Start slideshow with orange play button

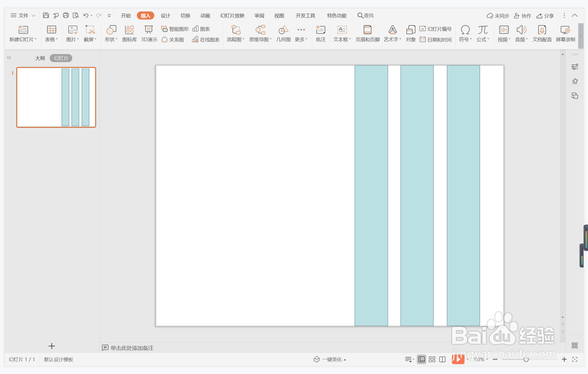click(458, 359)
